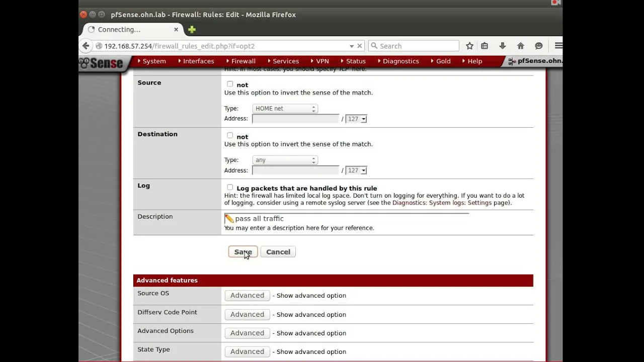The height and width of the screenshot is (362, 644).
Task: Show State Type Advanced option
Action: tap(247, 351)
